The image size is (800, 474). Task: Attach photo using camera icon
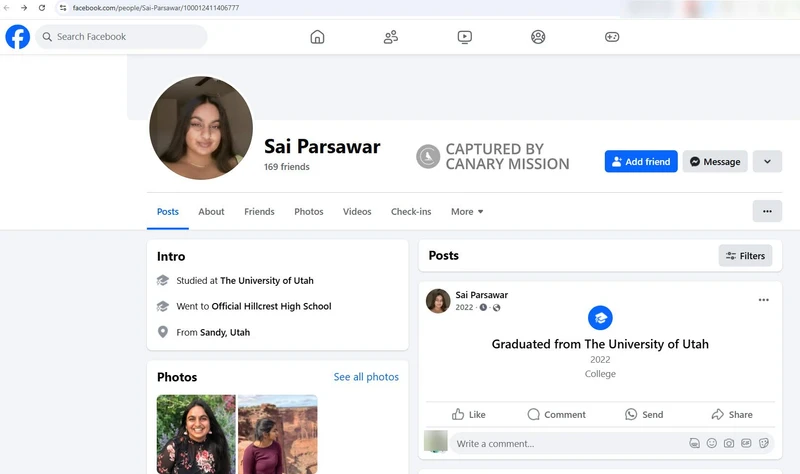coord(729,443)
